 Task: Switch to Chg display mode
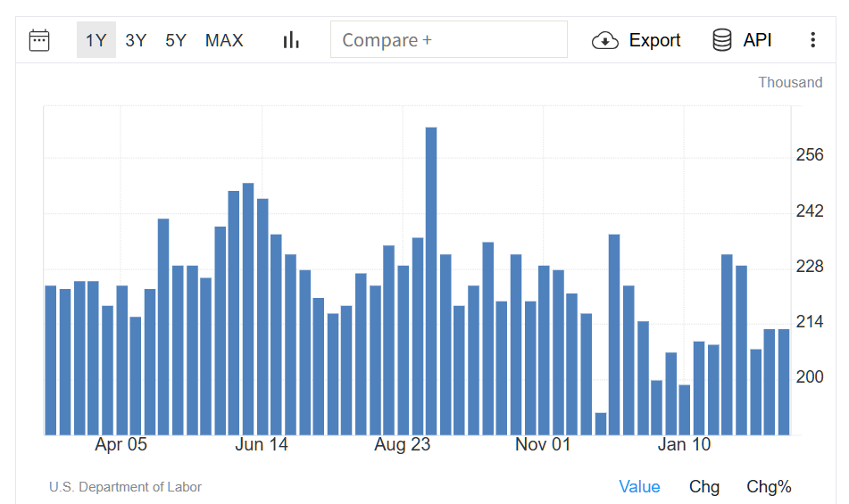703,486
